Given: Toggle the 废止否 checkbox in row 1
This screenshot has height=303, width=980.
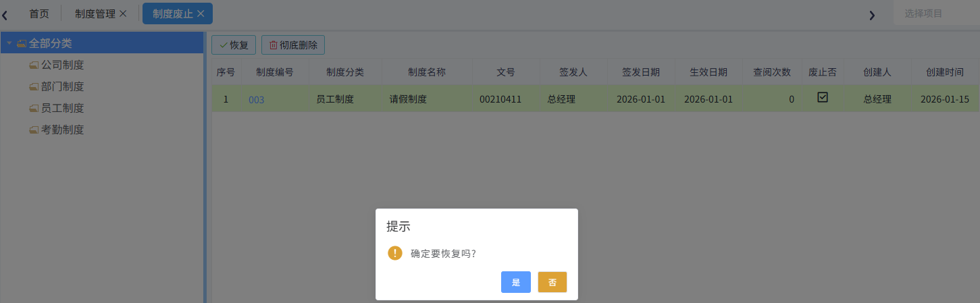Looking at the screenshot, I should click(822, 98).
